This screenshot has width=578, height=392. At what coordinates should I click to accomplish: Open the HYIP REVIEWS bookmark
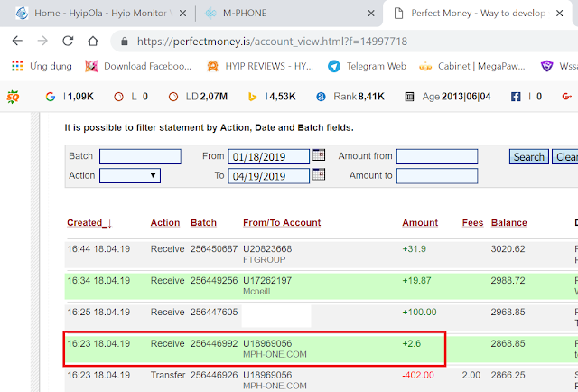(x=260, y=66)
